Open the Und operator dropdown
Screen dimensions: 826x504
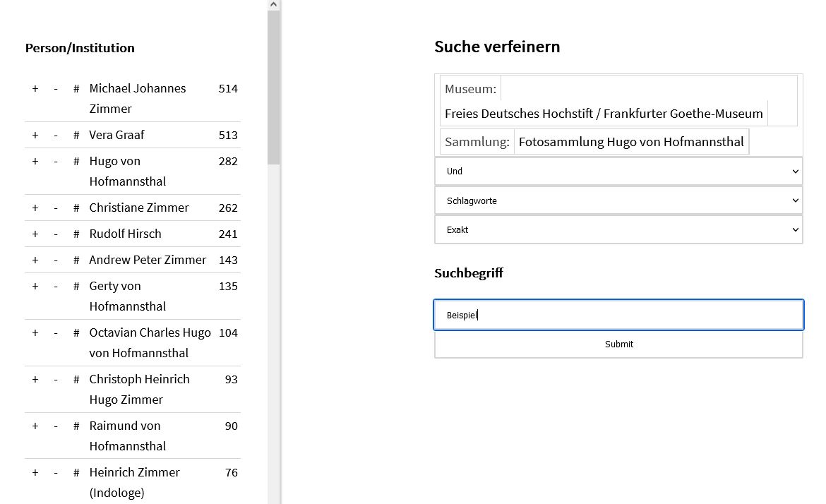pyautogui.click(x=618, y=171)
